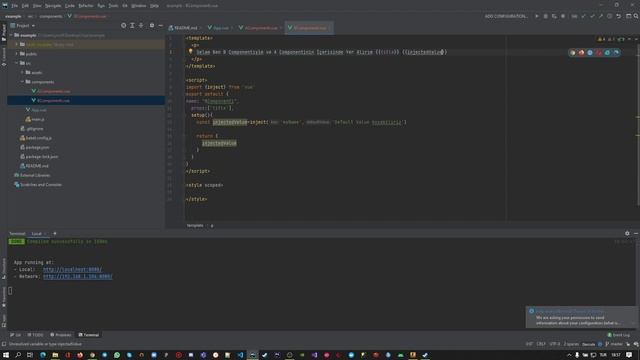
Task: Click Expand All icon in Project panel
Action: (132, 25)
